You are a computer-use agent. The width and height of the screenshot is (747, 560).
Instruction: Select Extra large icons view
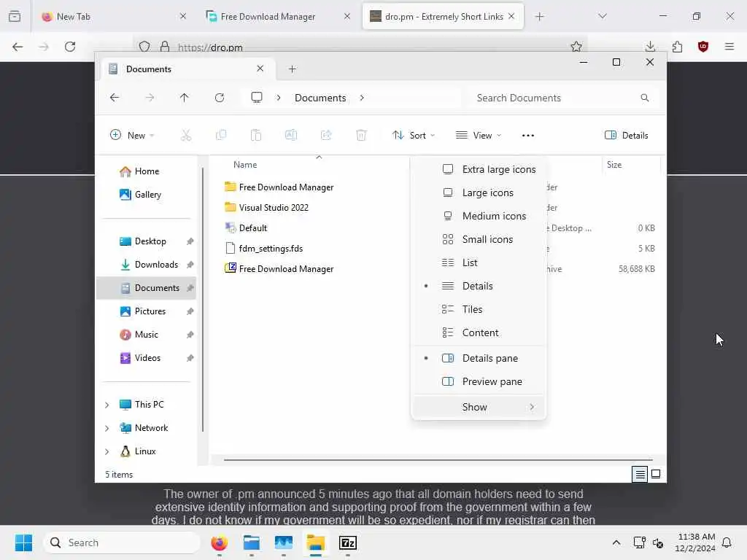pyautogui.click(x=479, y=169)
